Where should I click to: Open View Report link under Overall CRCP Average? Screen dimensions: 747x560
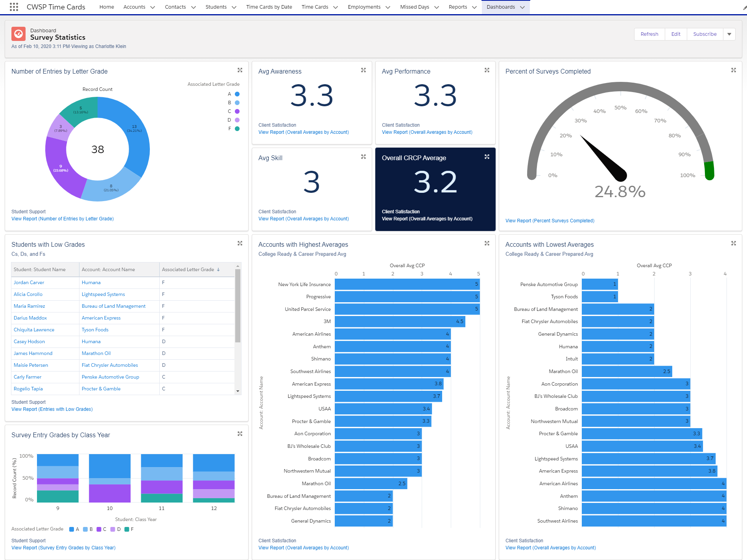(427, 219)
